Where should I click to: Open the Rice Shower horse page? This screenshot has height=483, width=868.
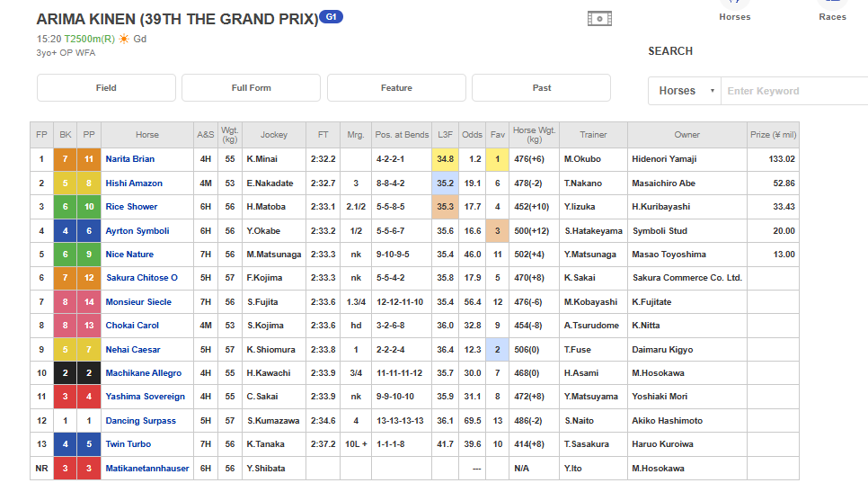132,207
